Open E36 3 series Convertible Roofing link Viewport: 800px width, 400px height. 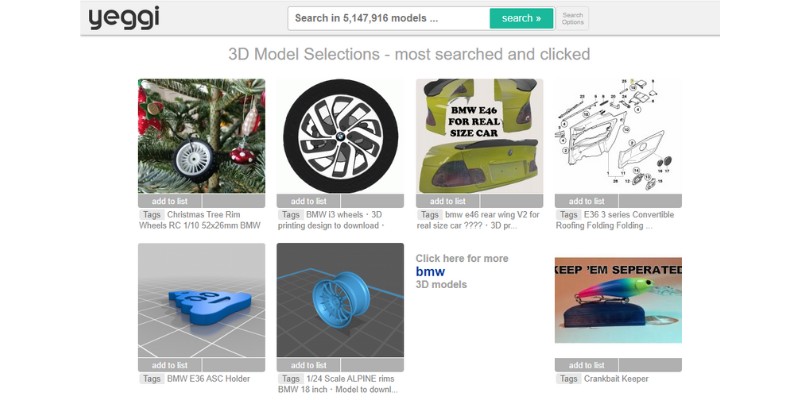pyautogui.click(x=615, y=220)
